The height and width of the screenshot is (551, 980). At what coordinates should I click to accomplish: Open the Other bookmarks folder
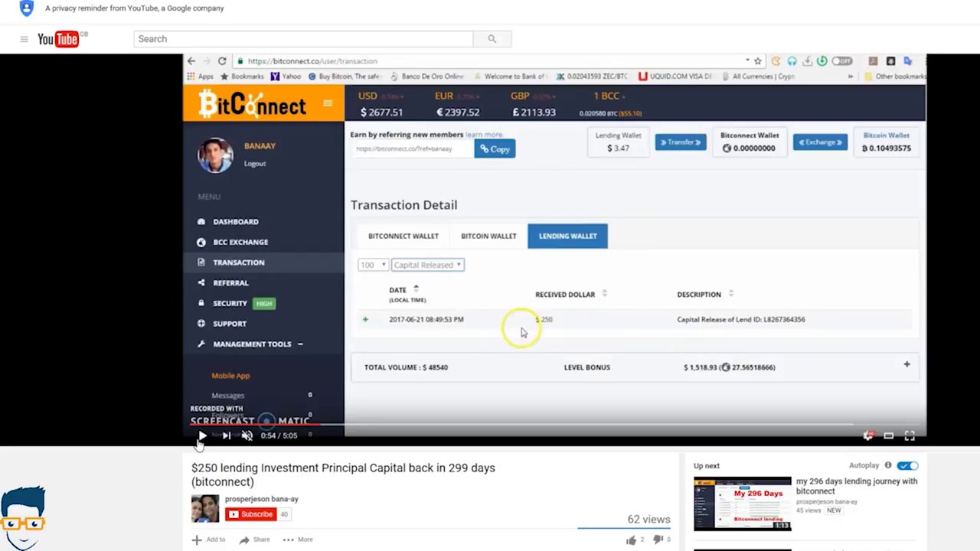pos(894,77)
